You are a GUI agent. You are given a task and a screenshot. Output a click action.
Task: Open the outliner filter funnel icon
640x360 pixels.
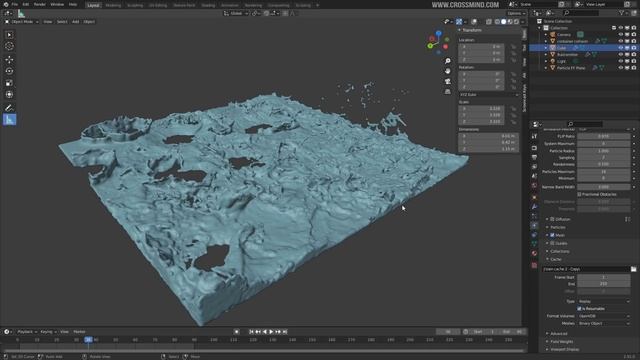click(622, 13)
